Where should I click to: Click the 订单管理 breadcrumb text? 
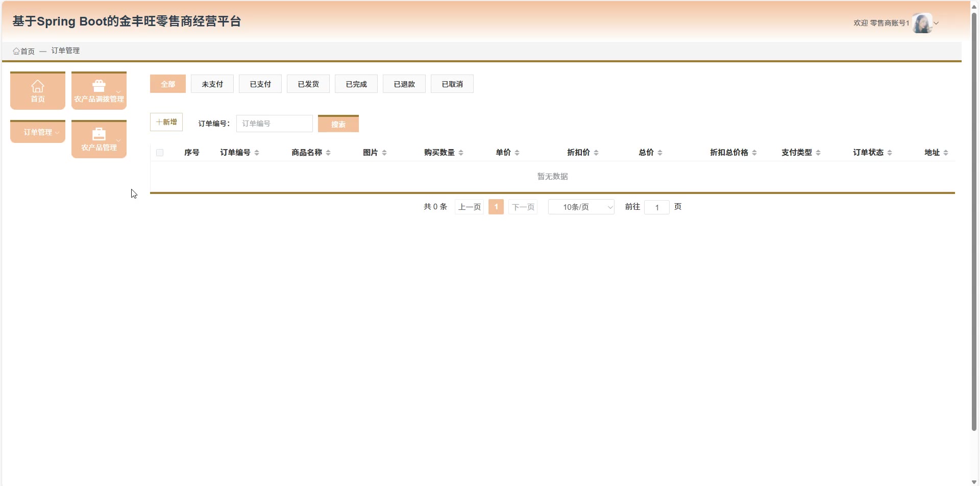[x=65, y=51]
